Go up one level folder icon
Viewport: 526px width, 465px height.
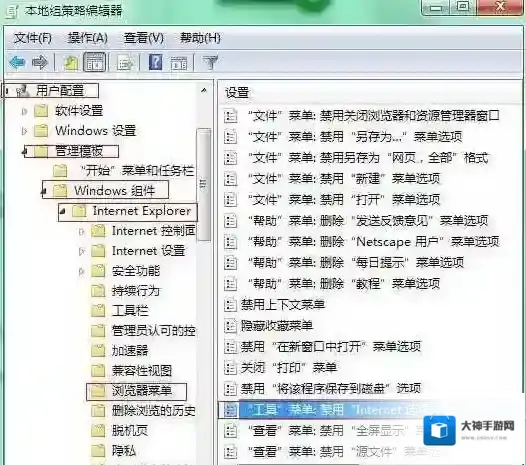71,63
